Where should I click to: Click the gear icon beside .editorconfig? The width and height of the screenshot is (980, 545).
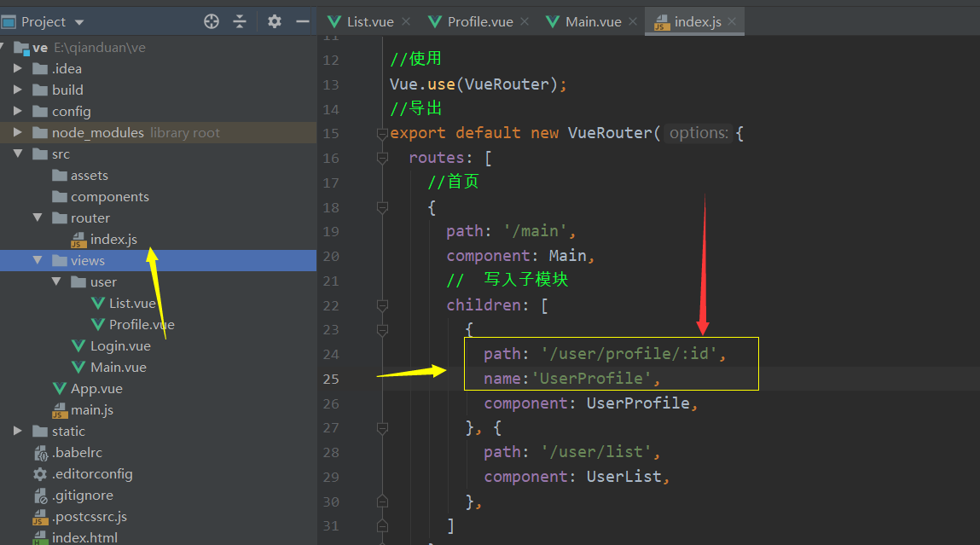pyautogui.click(x=40, y=473)
